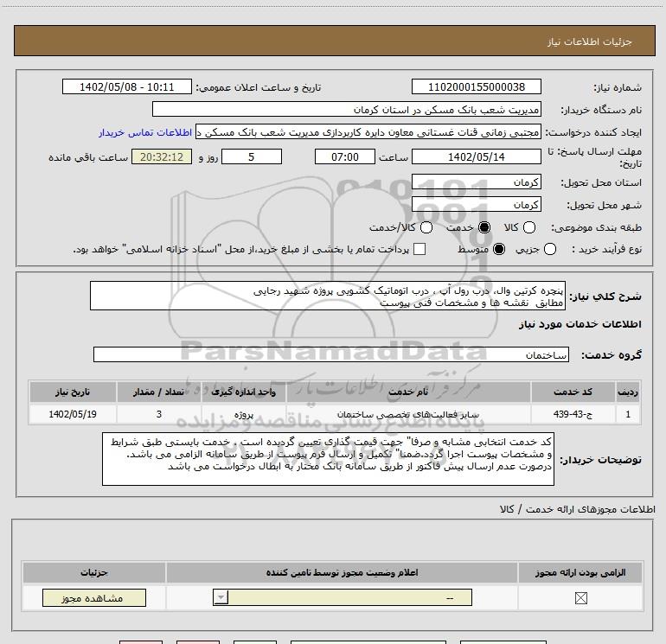Toggle the اسناد خزانه اسلامی payment checkbox
This screenshot has height=644, width=666.
click(419, 249)
